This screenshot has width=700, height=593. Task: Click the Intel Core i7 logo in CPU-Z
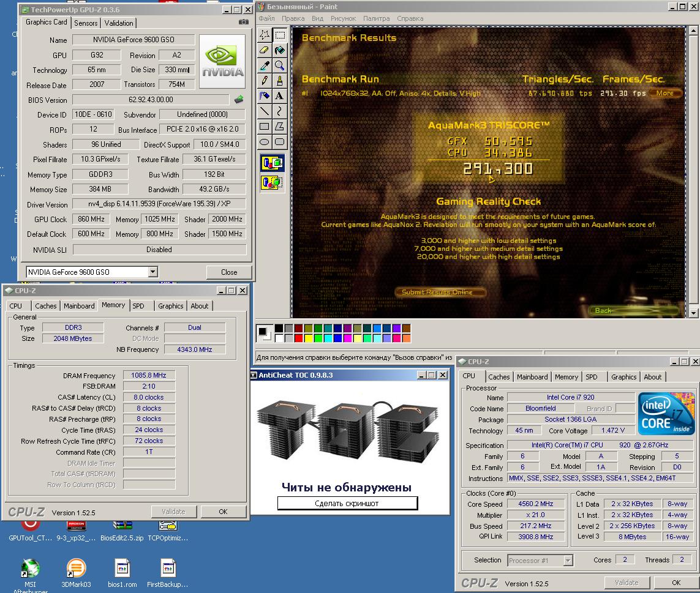click(x=666, y=413)
